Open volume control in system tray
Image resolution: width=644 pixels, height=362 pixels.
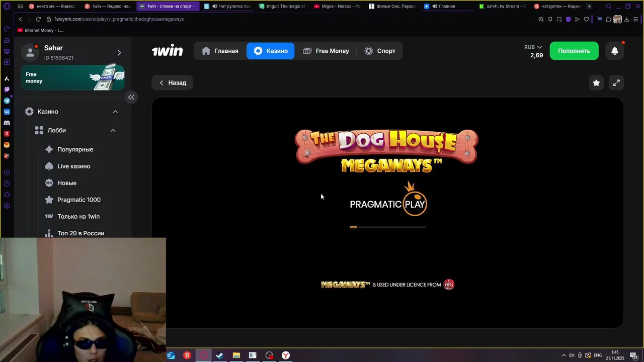(572, 355)
